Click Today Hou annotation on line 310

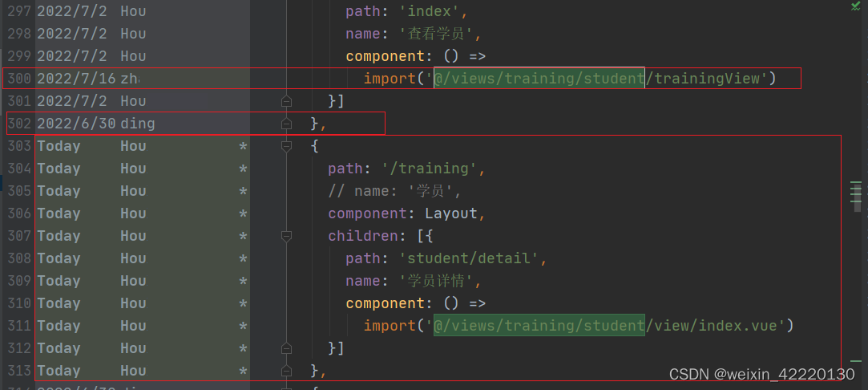pos(91,303)
